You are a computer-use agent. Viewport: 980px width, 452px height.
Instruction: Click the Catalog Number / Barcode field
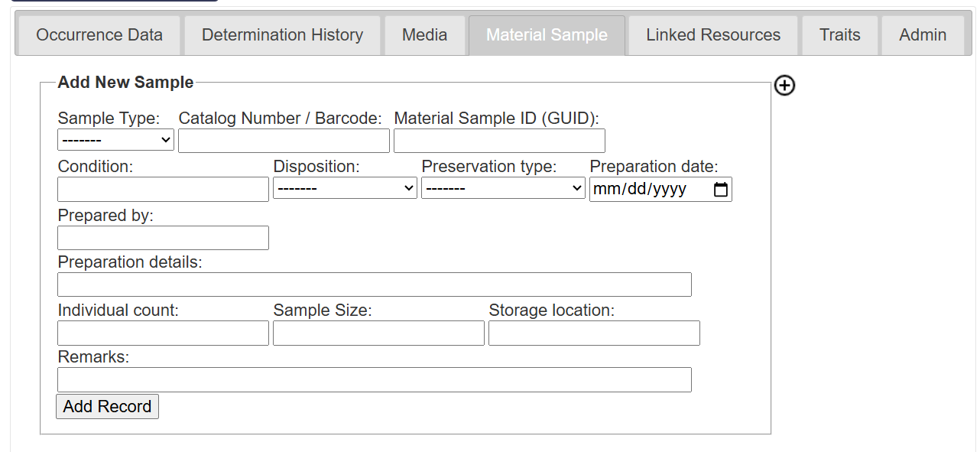pos(283,140)
